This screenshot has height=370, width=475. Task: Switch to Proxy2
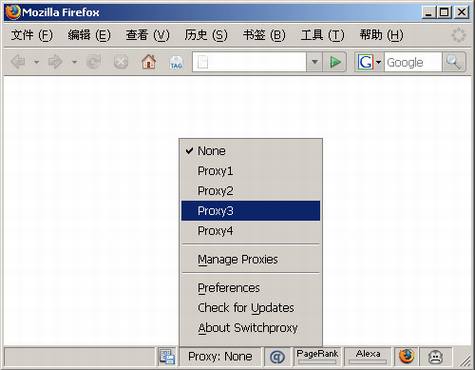[251, 191]
